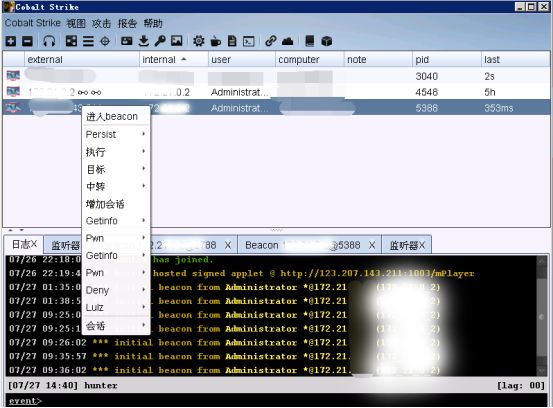This screenshot has width=553, height=408.
Task: Close the Beacon tab ending in 88
Action: pyautogui.click(x=228, y=245)
